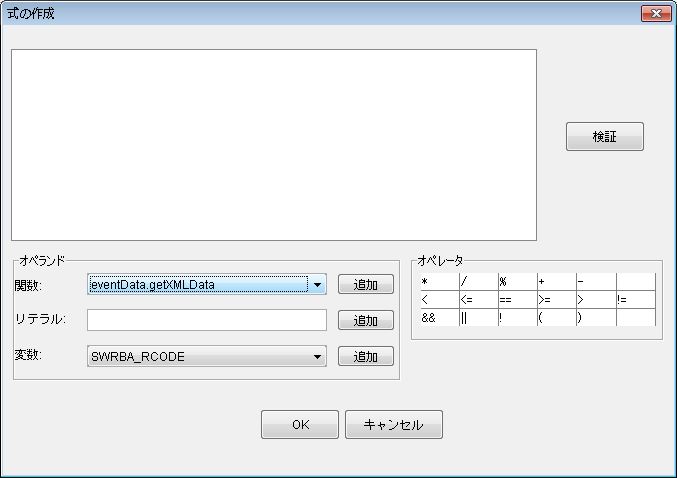Click the リテラル literal text field
The height and width of the screenshot is (478, 677).
(x=207, y=320)
